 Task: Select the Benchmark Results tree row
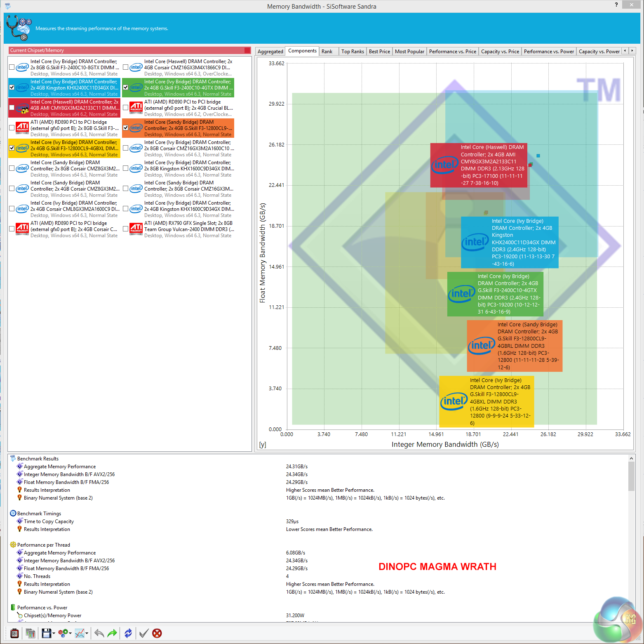click(x=38, y=458)
